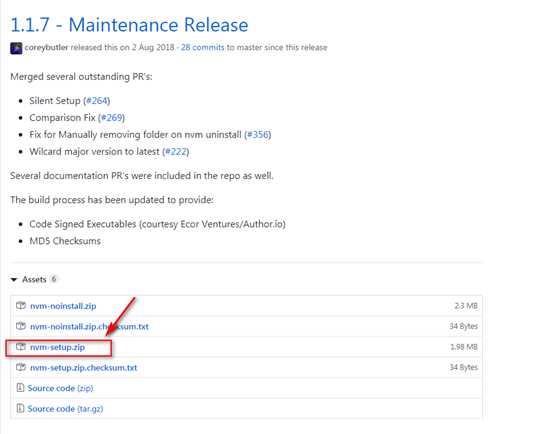Viewport: 554px width, 434px height.
Task: Click file icon beside Source code (tar.gz)
Action: pyautogui.click(x=20, y=408)
